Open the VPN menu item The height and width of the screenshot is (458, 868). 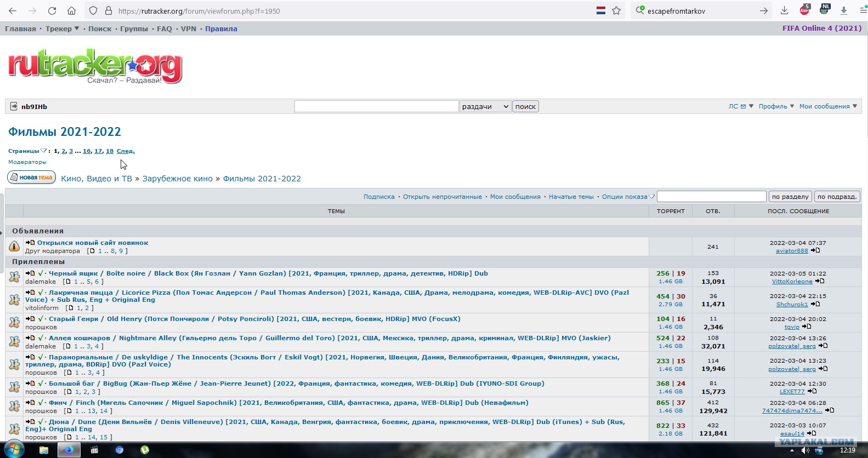[x=189, y=28]
